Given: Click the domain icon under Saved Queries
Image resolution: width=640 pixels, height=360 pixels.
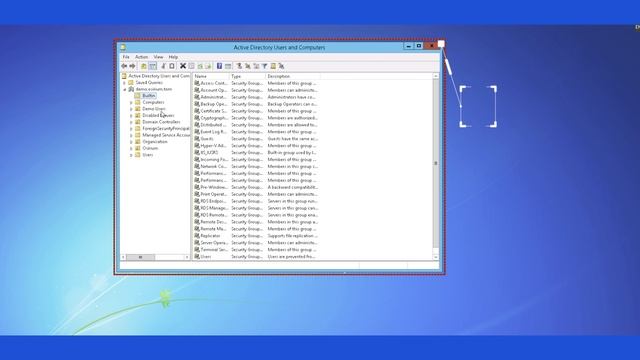Looking at the screenshot, I should tap(131, 89).
